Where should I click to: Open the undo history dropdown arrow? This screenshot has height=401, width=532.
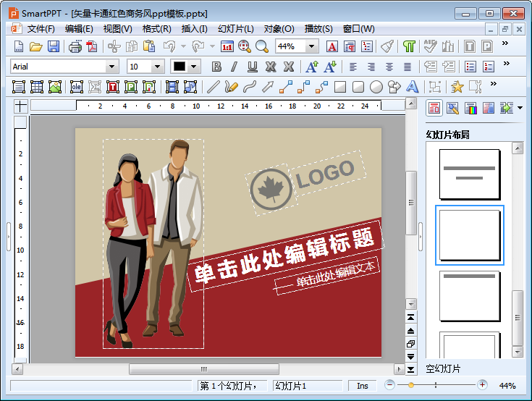pos(184,46)
